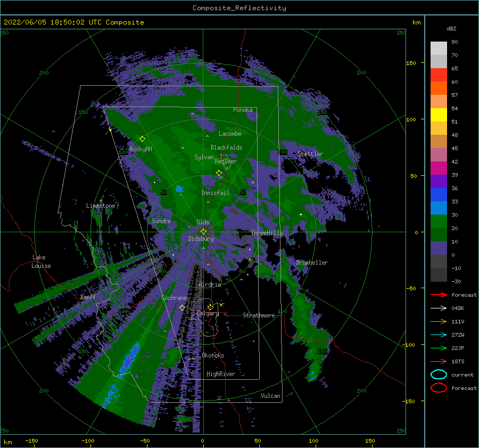Click the HighRiver label
The width and height of the screenshot is (479, 448).
point(221,374)
